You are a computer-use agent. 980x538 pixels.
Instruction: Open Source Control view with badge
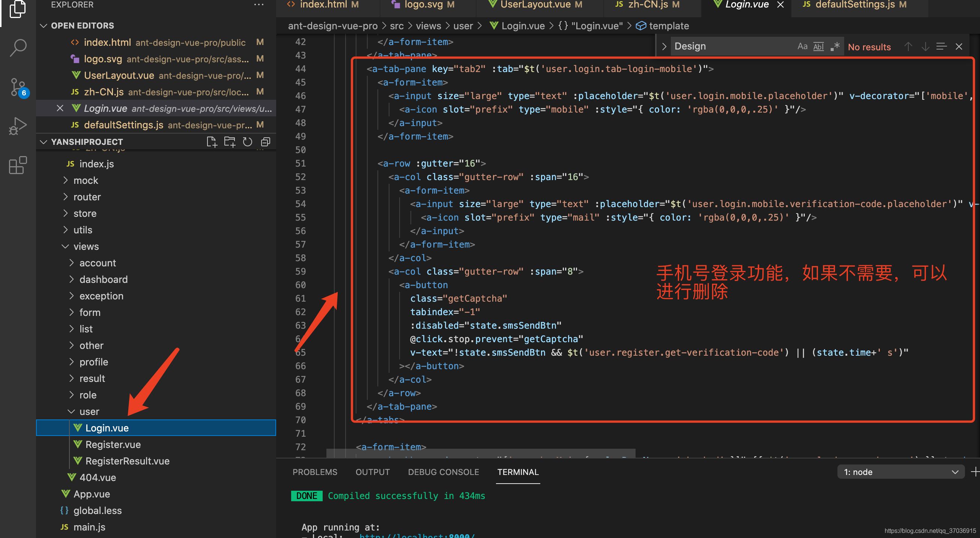pyautogui.click(x=18, y=87)
